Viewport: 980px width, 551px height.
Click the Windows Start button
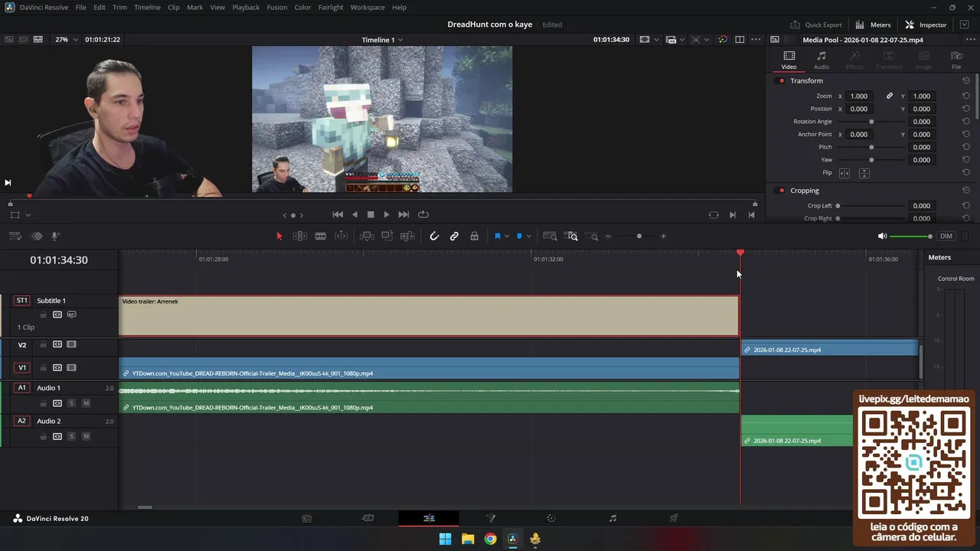click(x=445, y=539)
